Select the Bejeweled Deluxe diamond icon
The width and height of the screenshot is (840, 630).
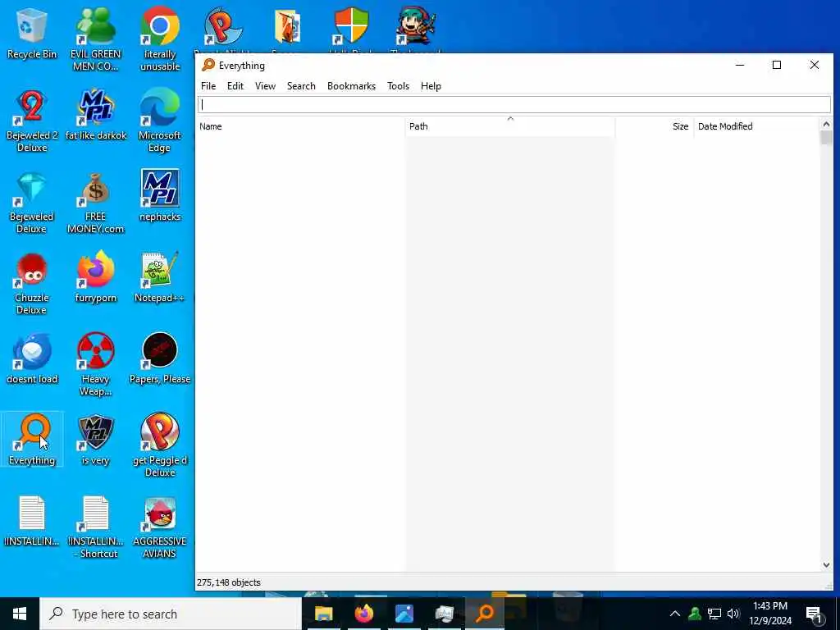32,202
